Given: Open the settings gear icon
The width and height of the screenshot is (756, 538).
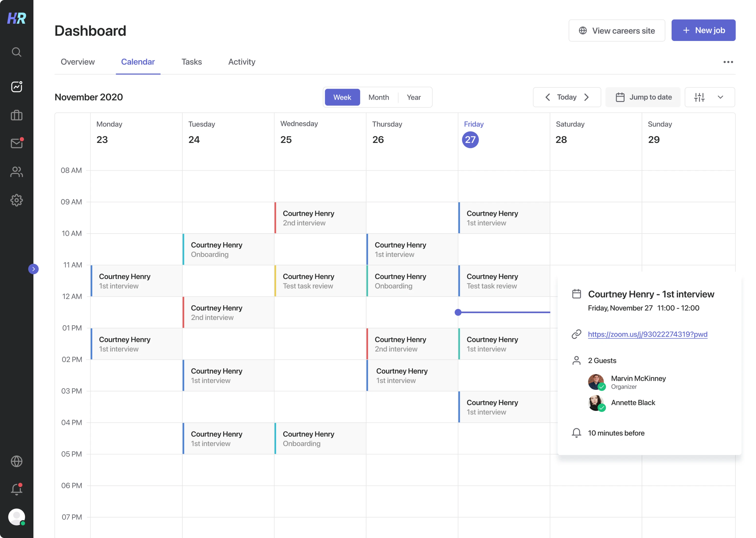Looking at the screenshot, I should pyautogui.click(x=16, y=200).
